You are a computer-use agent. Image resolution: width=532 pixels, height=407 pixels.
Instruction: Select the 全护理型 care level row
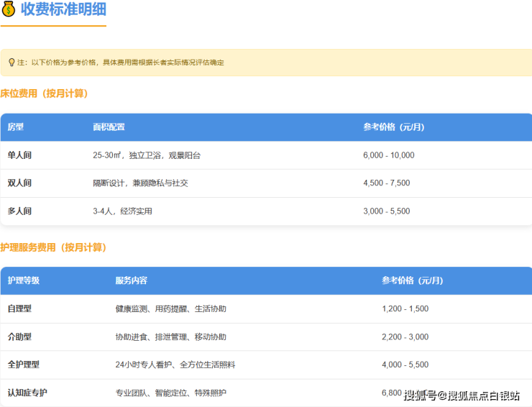click(x=24, y=365)
